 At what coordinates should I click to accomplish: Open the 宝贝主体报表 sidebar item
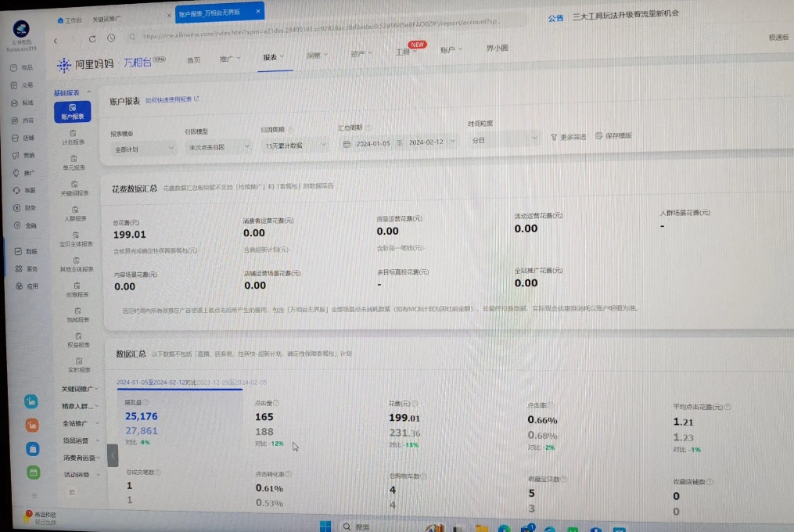point(75,239)
